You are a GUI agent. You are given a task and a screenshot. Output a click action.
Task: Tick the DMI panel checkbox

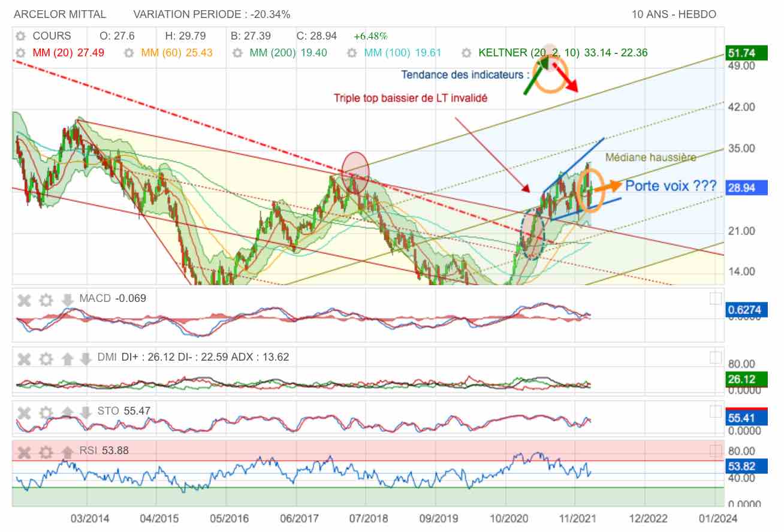tap(716, 358)
